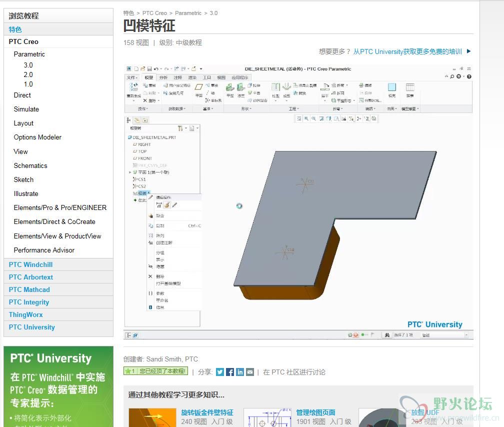The width and height of the screenshot is (504, 427).
Task: Click the Parametric breadcrumb link
Action: pos(188,13)
